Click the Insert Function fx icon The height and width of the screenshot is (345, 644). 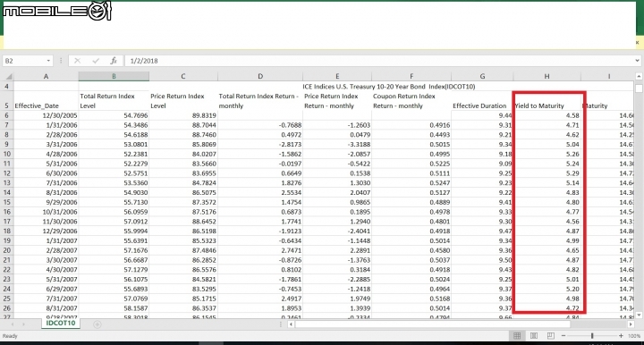[x=114, y=61]
